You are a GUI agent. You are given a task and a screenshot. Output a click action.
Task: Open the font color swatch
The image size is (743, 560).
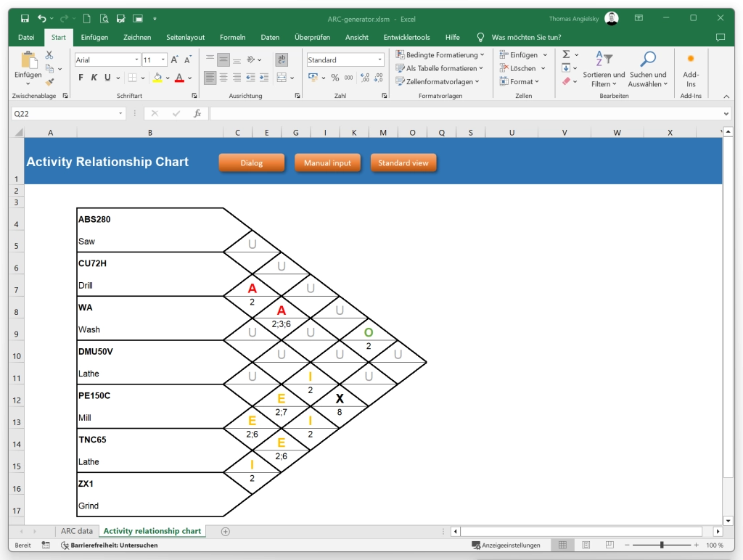click(x=179, y=77)
